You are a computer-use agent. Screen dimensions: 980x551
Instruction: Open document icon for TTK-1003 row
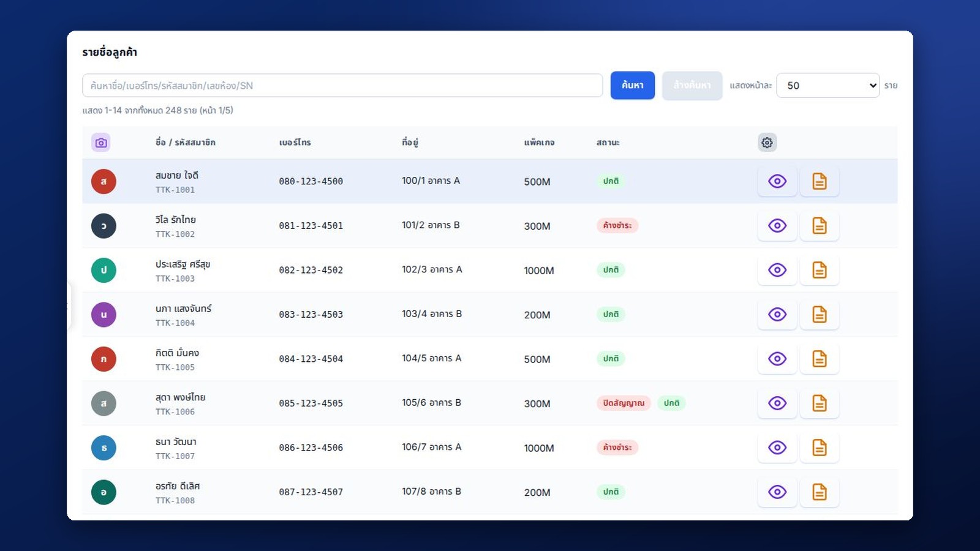tap(820, 270)
